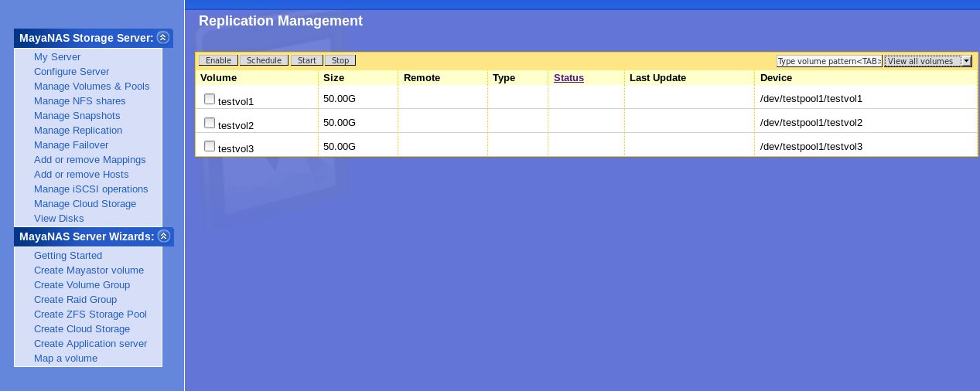Sort by the Status column header link
This screenshot has width=980, height=391.
569,77
